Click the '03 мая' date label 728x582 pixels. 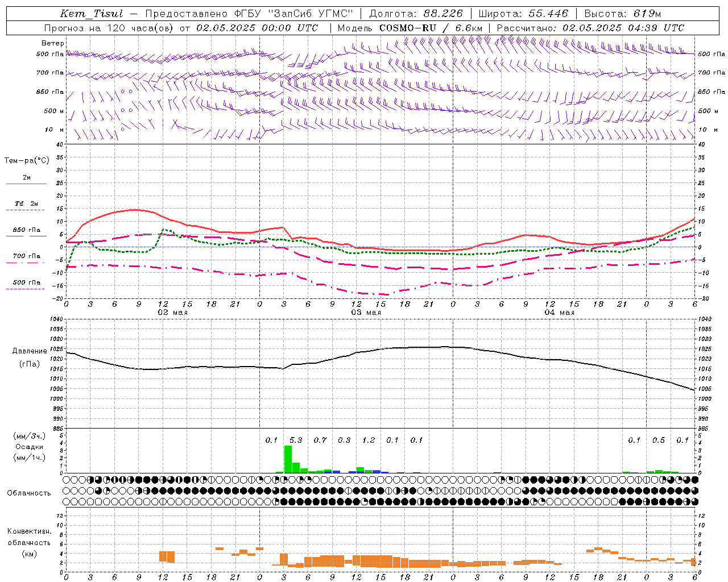coord(366,313)
